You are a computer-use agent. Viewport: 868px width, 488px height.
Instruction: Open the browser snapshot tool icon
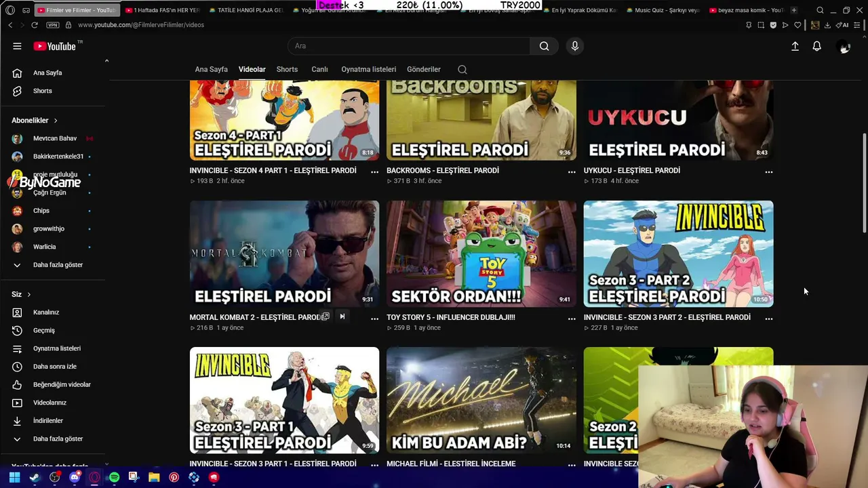pyautogui.click(x=761, y=25)
